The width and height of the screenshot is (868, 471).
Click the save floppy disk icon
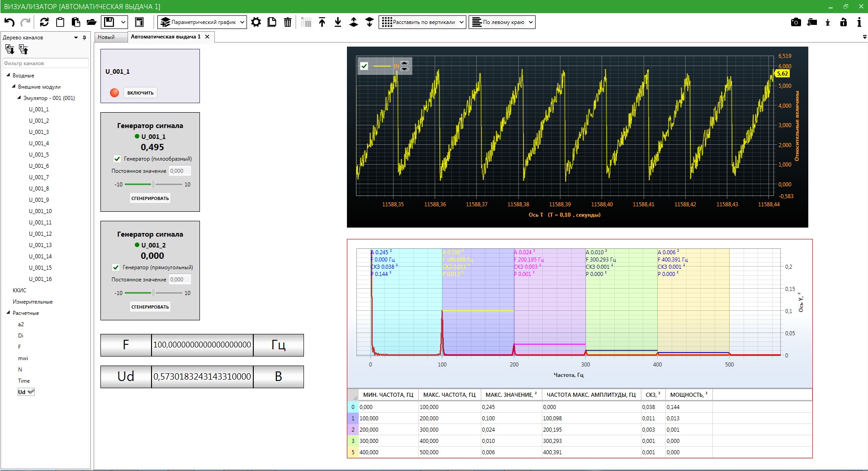[x=109, y=22]
